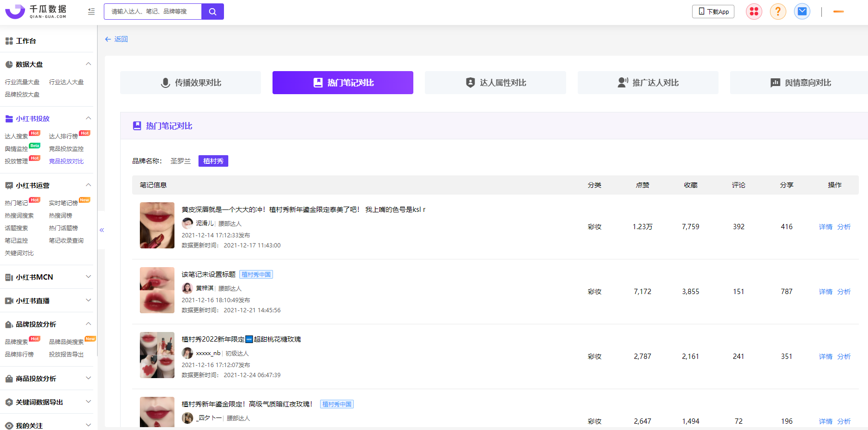
Task: Collapse the 小红书投放 menu chevron
Action: pos(88,118)
